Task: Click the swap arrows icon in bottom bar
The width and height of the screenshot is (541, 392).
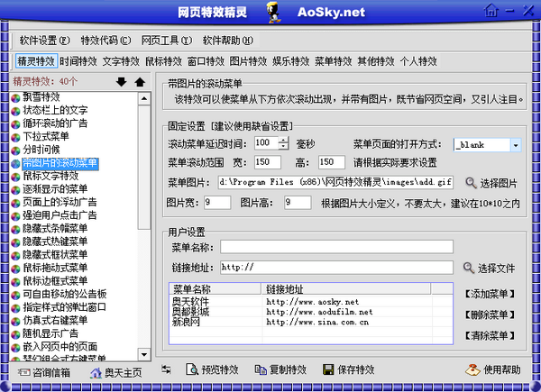Action: [166, 369]
